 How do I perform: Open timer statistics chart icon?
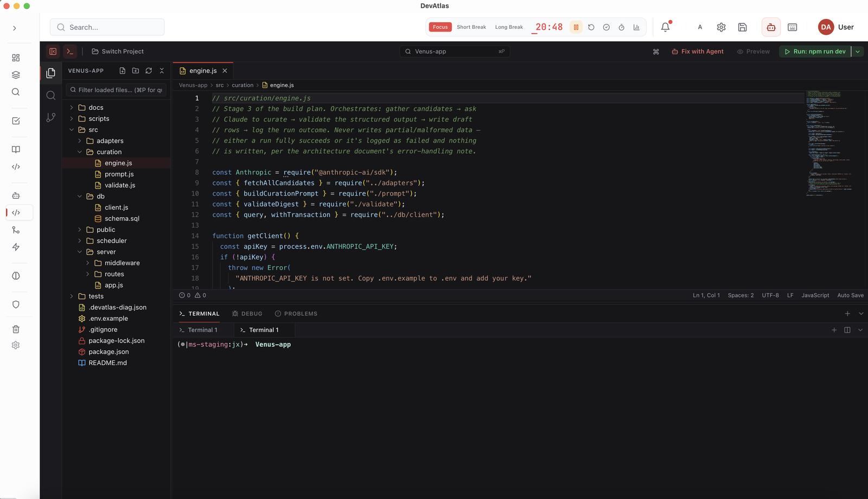click(x=636, y=27)
